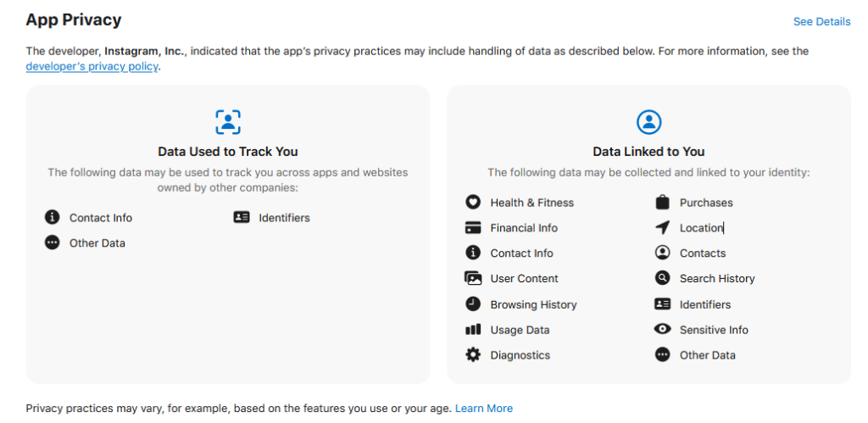Click the Contacts person icon
Viewport: 868px width, 423px height.
(663, 253)
